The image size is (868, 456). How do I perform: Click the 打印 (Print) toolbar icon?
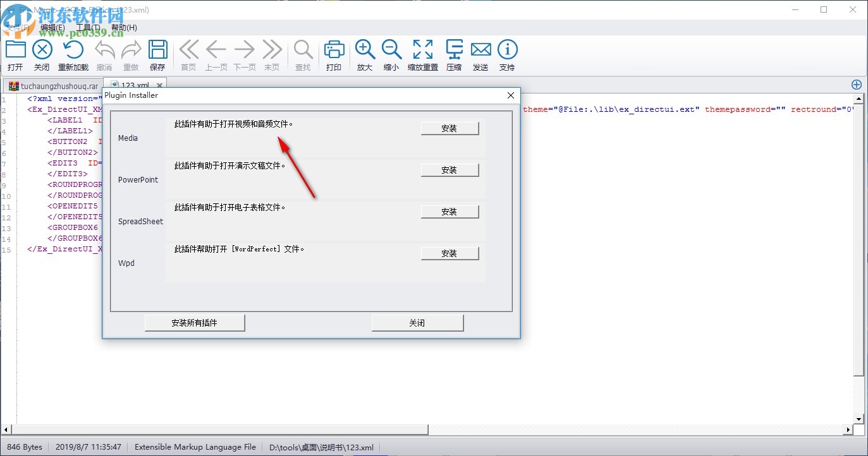point(334,50)
